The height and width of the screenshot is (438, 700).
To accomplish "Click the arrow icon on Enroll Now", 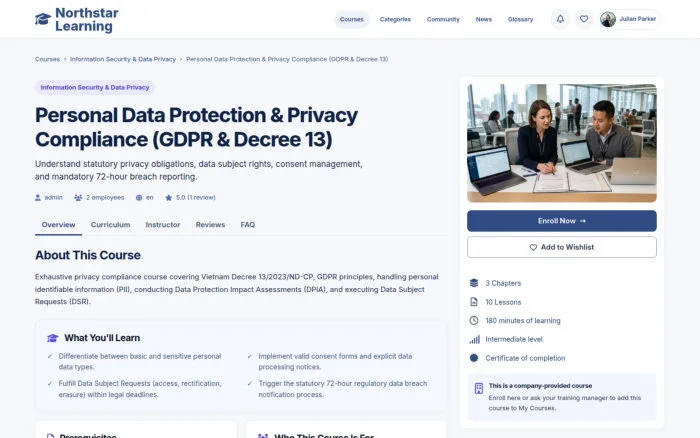I will [583, 221].
